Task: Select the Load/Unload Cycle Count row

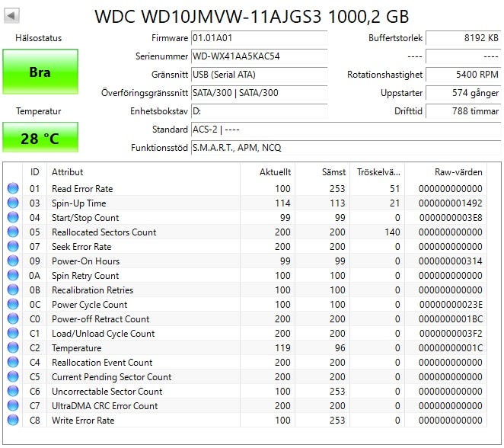Action: [x=246, y=333]
